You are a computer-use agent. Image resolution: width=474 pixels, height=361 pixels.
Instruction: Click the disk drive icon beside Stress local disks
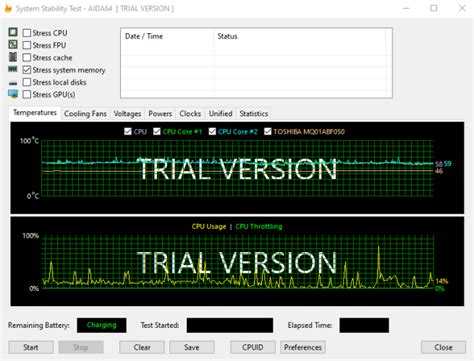point(13,83)
